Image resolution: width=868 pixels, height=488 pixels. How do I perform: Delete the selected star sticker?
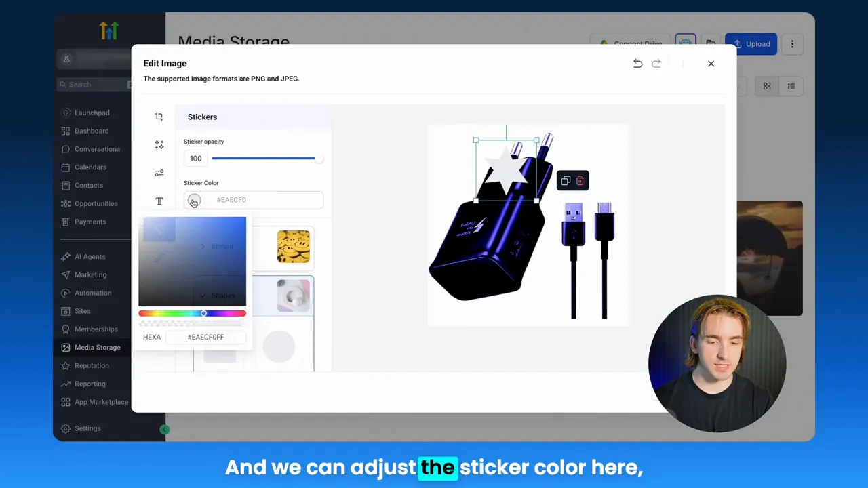[x=580, y=180]
